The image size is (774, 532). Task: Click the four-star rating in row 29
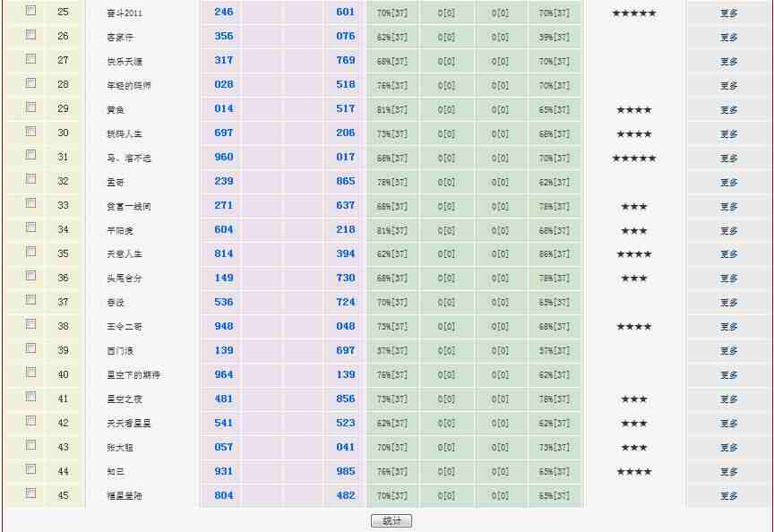[633, 110]
